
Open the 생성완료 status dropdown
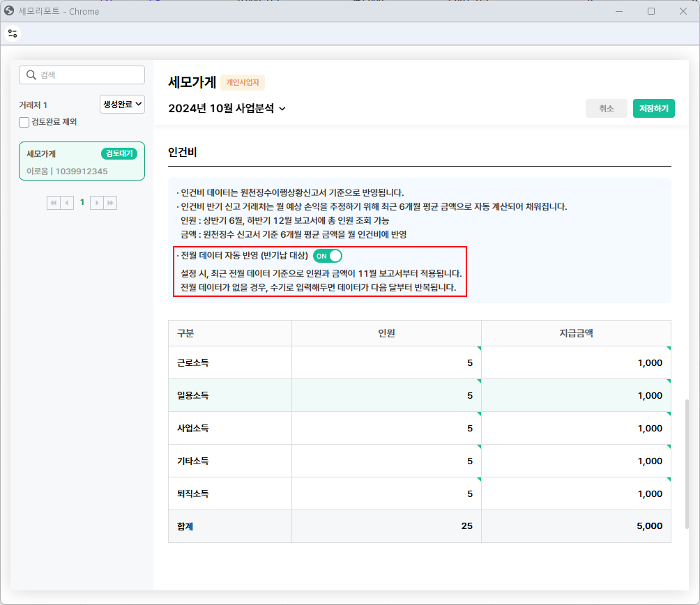coord(122,105)
